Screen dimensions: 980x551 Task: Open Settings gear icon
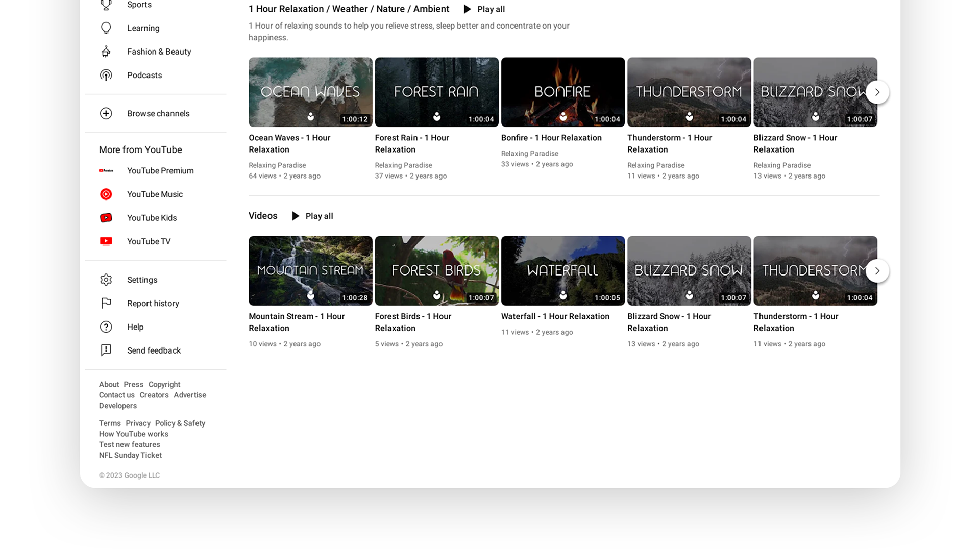pyautogui.click(x=106, y=280)
